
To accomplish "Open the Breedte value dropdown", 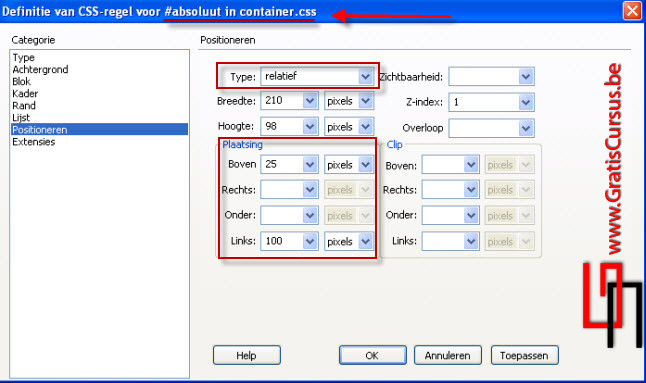I will (310, 101).
